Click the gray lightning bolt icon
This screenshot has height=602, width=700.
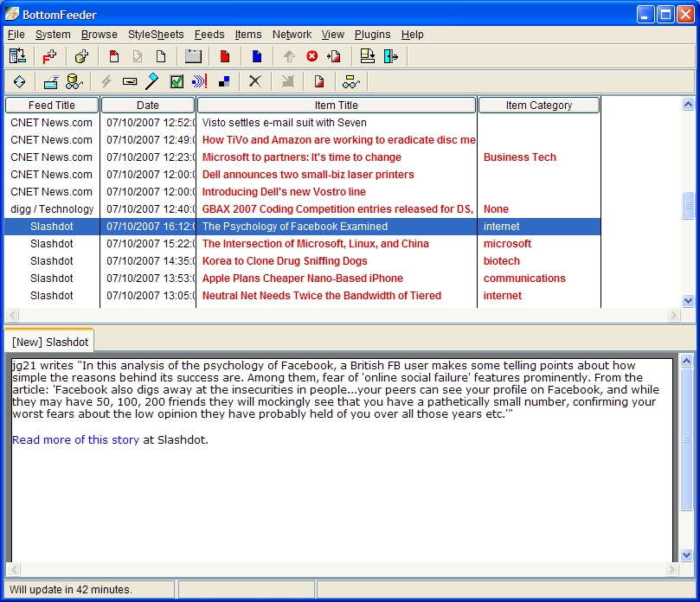coord(106,81)
